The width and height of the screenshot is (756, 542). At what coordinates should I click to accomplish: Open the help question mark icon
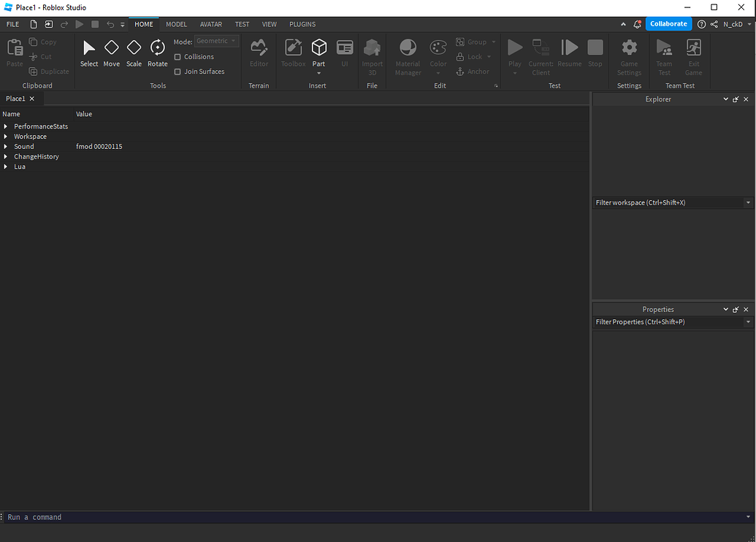tap(701, 24)
